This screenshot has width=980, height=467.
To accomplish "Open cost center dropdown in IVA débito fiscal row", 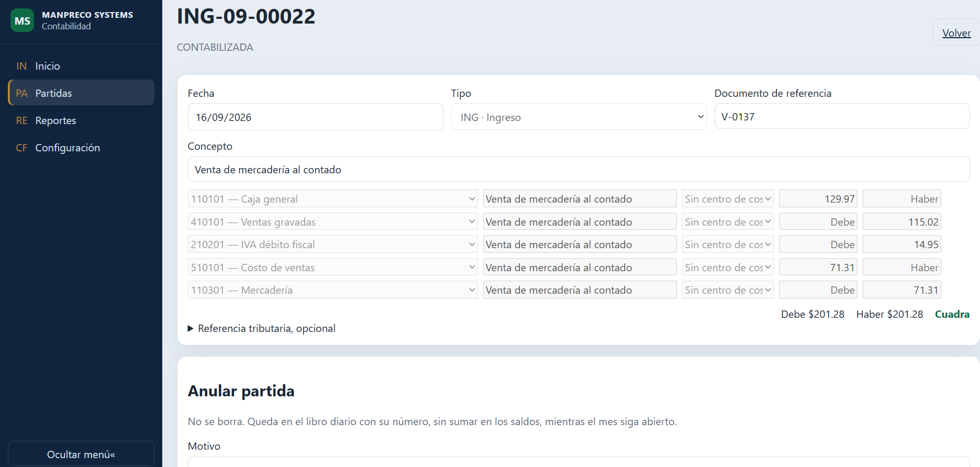I will click(x=728, y=244).
